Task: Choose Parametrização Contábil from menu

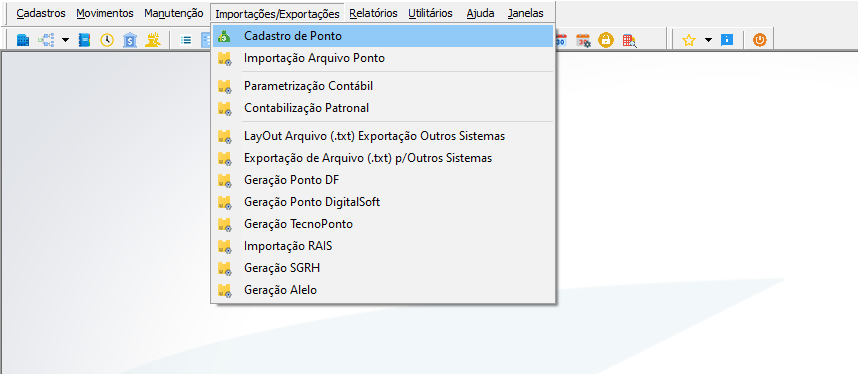Action: (x=383, y=86)
